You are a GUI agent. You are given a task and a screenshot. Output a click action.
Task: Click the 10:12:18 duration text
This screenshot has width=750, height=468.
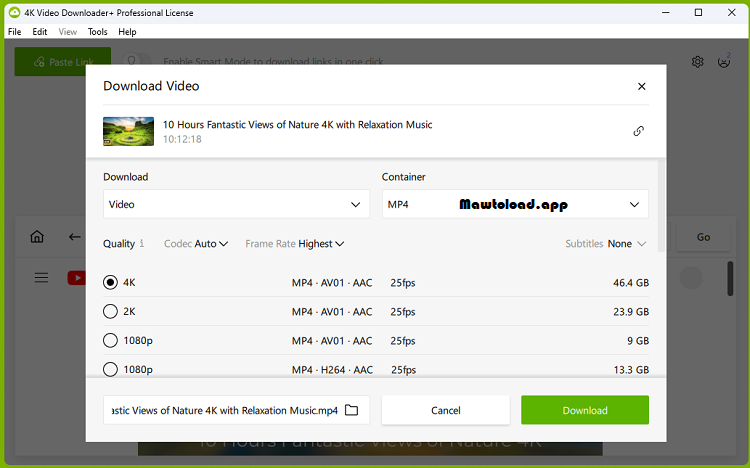point(182,139)
